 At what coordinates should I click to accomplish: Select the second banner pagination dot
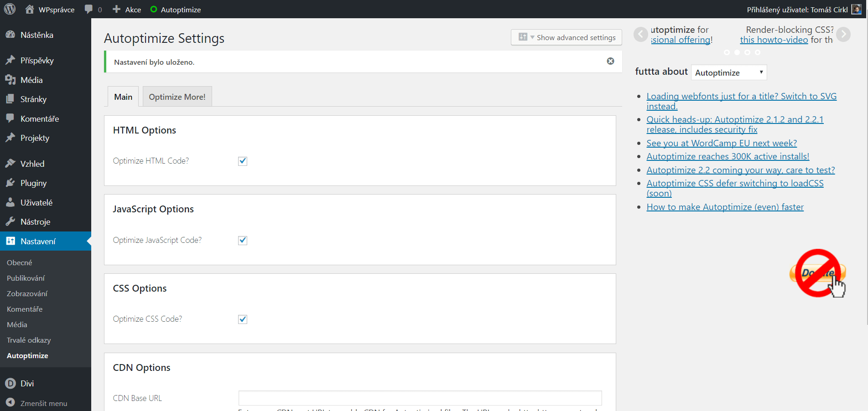point(737,52)
